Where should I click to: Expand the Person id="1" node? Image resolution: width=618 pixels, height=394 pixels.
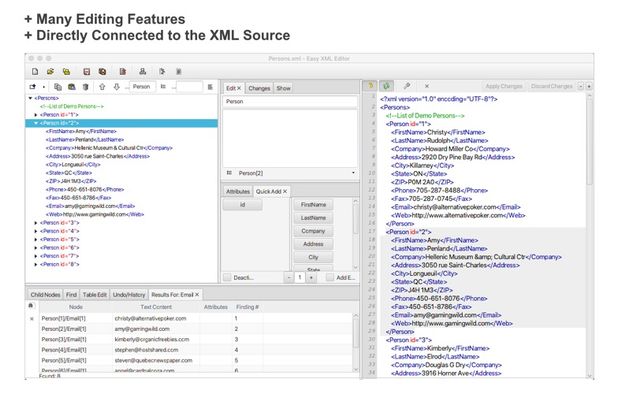pos(36,115)
